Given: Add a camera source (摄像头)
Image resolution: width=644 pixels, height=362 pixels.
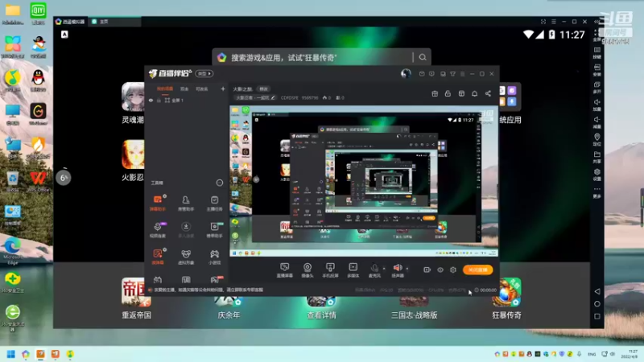Looking at the screenshot, I should pos(308,270).
